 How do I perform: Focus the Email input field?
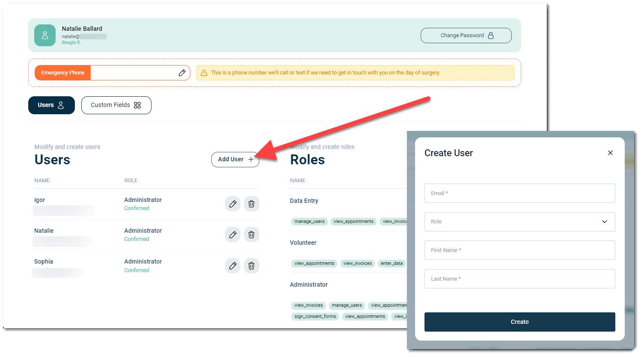pyautogui.click(x=519, y=193)
